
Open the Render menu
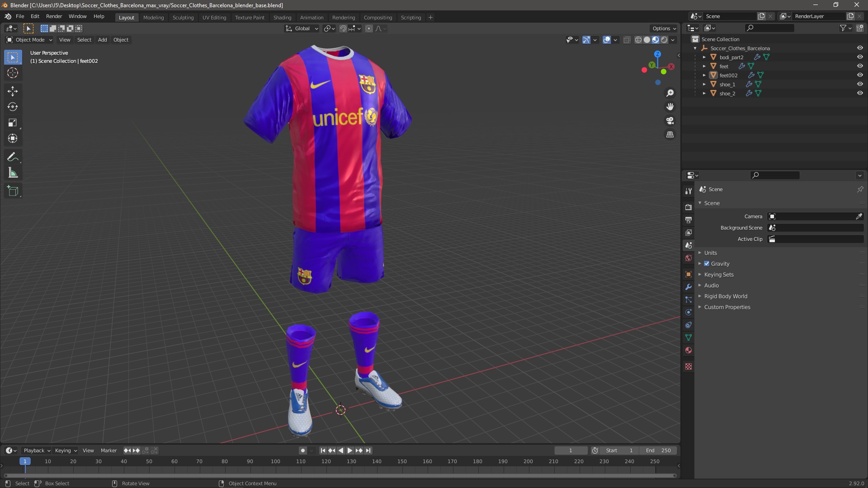[54, 16]
